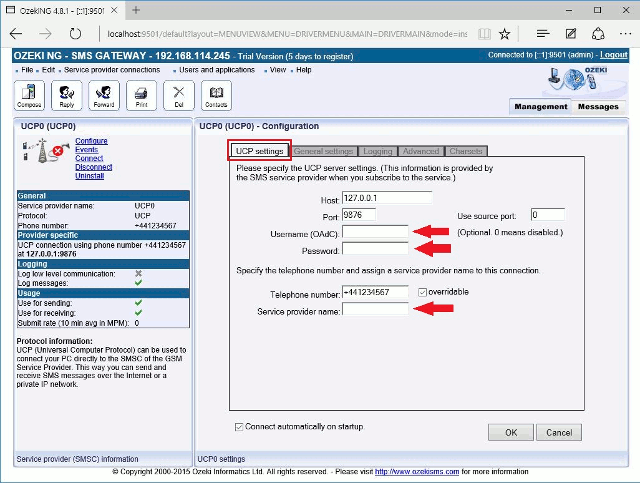640x483 pixels.
Task: Click the OK button
Action: coord(511,432)
